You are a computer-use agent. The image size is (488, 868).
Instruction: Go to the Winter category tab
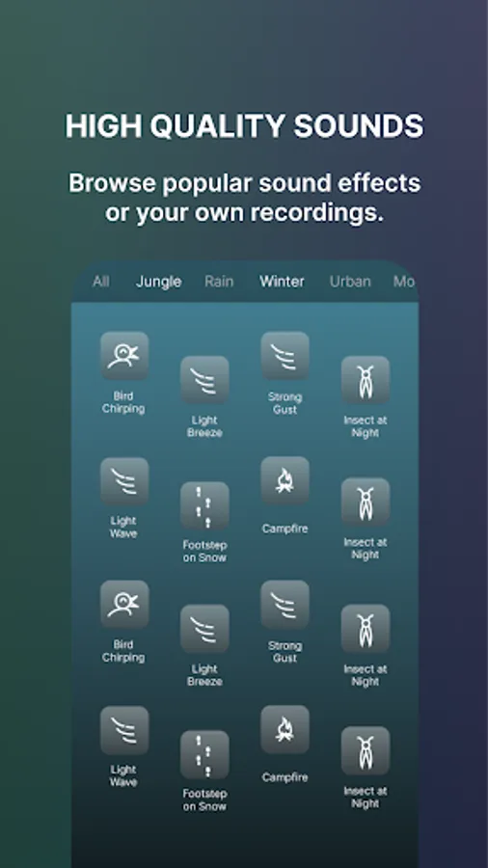(283, 282)
